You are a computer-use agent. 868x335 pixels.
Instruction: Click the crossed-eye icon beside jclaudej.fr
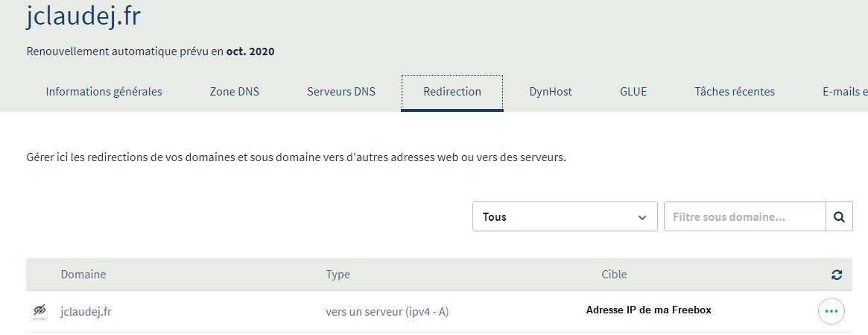click(x=39, y=311)
